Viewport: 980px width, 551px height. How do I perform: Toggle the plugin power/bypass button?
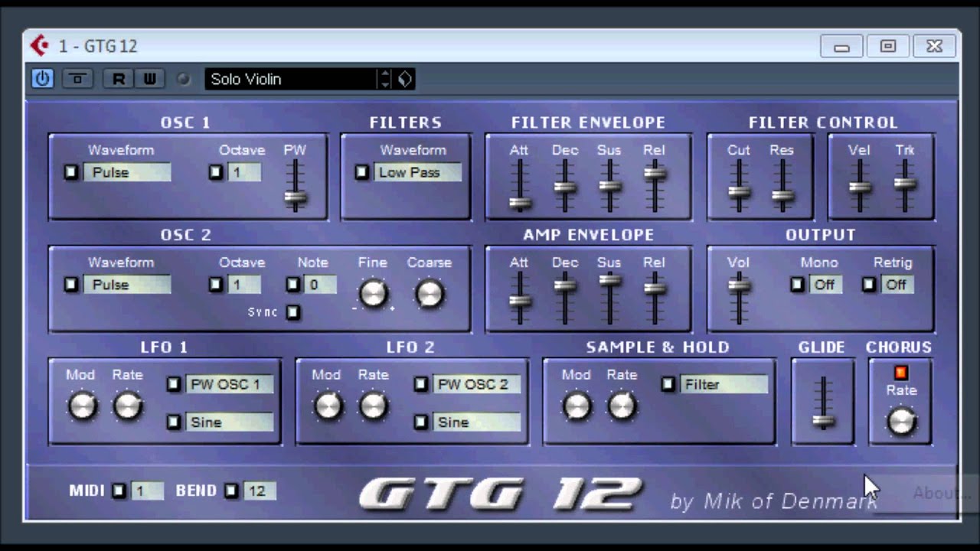pyautogui.click(x=42, y=78)
